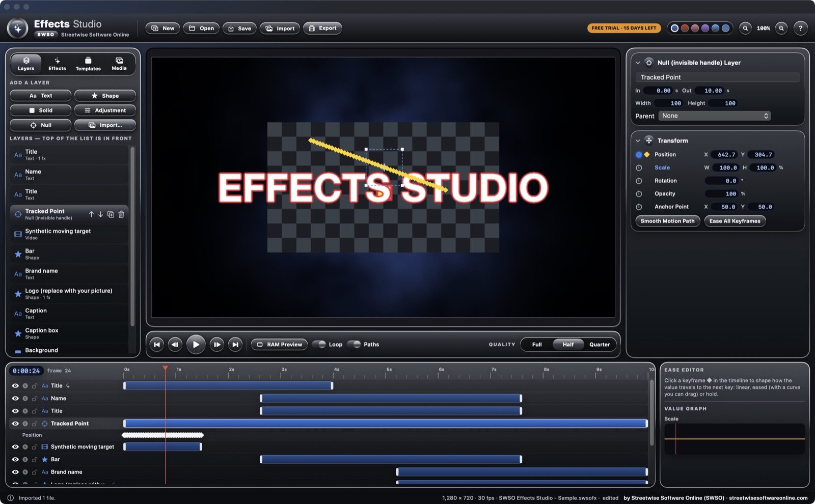Screen dimensions: 815x504
Task: Click Rotation stopwatch keyframe icon
Action: click(639, 181)
